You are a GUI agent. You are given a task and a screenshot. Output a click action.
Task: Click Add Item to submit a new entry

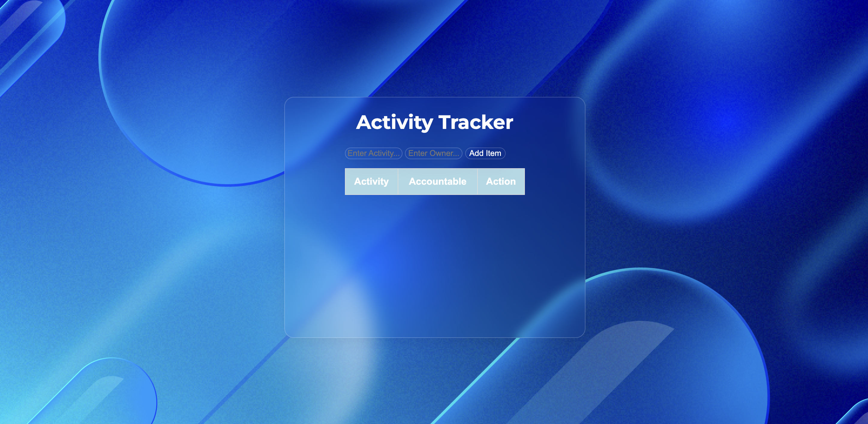(485, 153)
